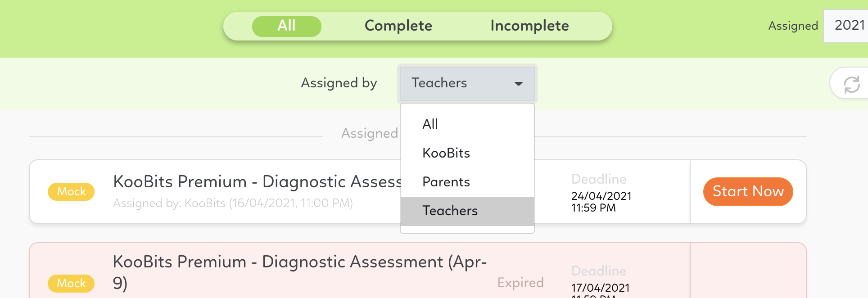This screenshot has width=868, height=298.
Task: Collapse the Assigned by Teachers dropdown
Action: (x=467, y=83)
